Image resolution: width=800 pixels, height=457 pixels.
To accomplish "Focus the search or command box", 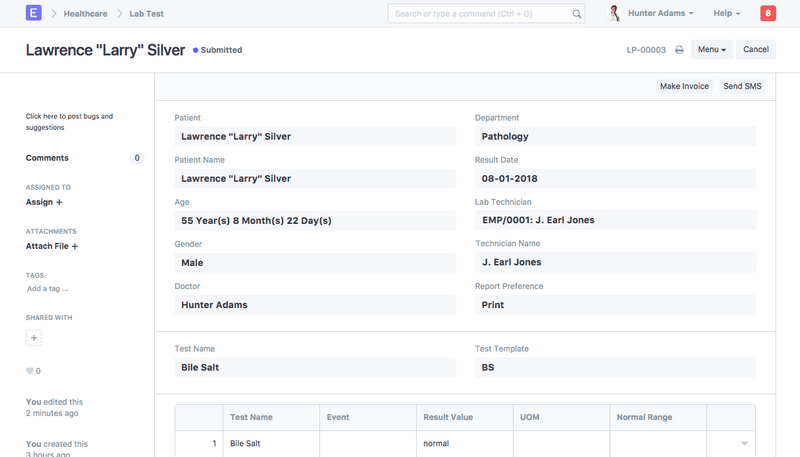I will pyautogui.click(x=478, y=15).
